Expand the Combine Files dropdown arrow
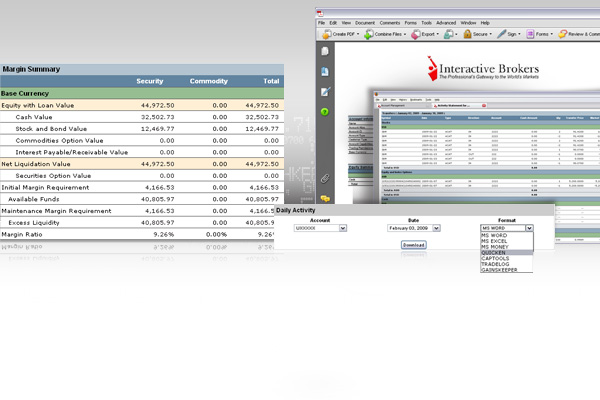Image resolution: width=600 pixels, height=400 pixels. click(x=405, y=34)
